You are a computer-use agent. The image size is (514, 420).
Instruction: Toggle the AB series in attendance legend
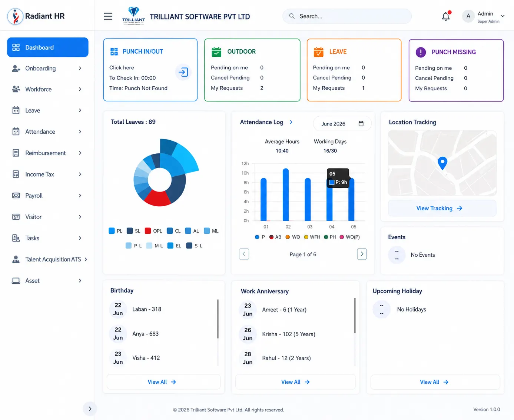[x=275, y=237]
